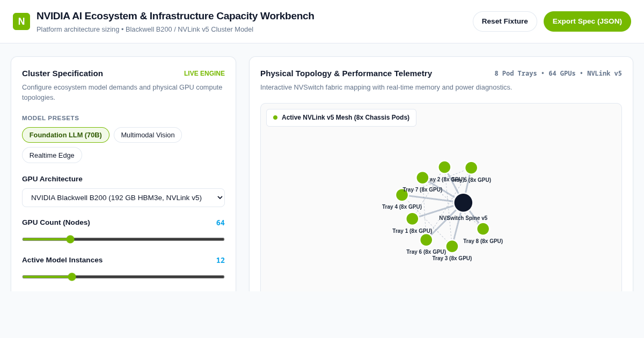Click the Active Model Instances label
This screenshot has width=644, height=338.
click(x=62, y=260)
